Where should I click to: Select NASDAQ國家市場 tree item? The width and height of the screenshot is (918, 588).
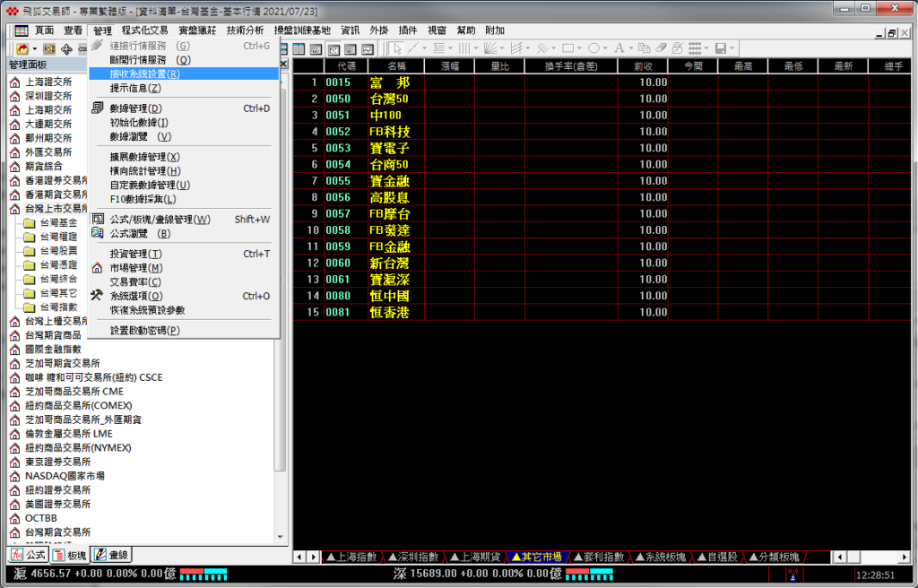tap(65, 476)
